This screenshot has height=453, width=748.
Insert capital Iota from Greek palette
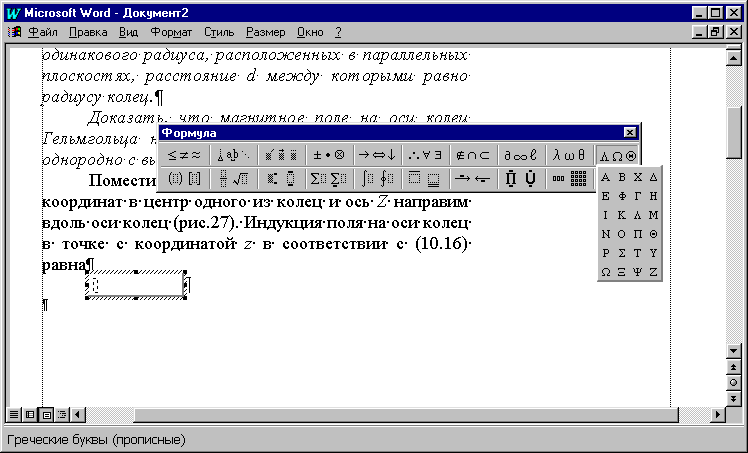[605, 215]
